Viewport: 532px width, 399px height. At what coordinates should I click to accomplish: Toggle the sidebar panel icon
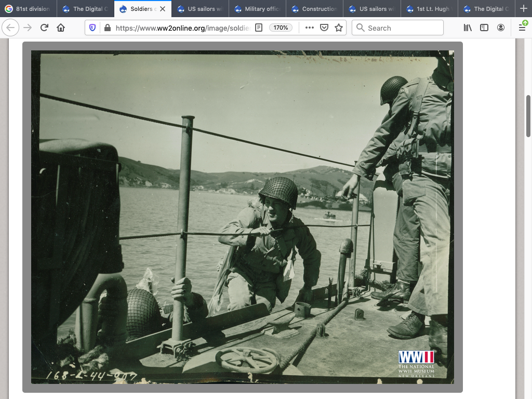[484, 28]
